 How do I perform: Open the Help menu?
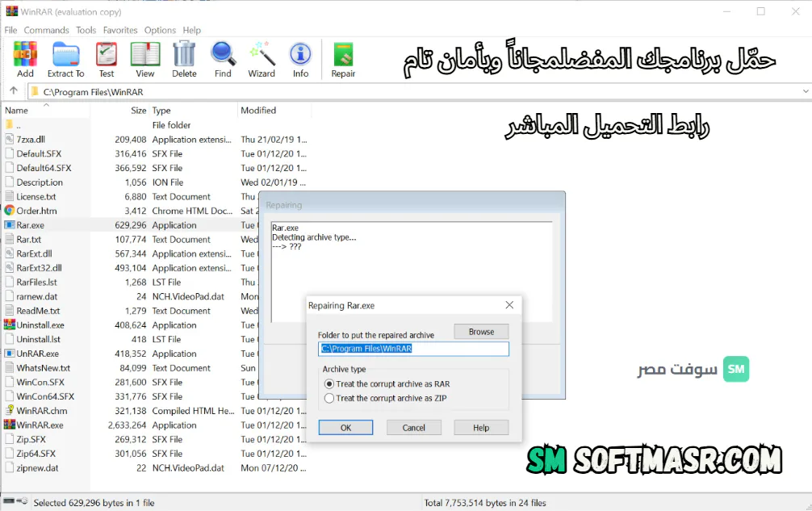191,30
